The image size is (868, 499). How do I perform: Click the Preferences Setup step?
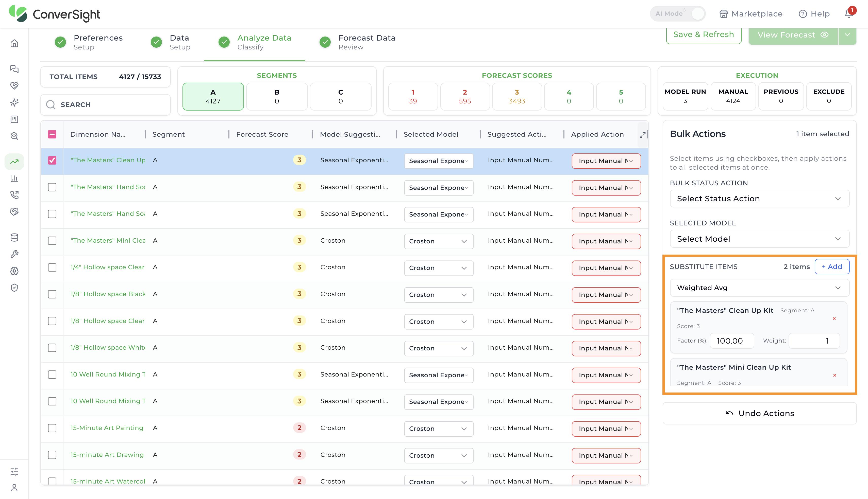(89, 42)
